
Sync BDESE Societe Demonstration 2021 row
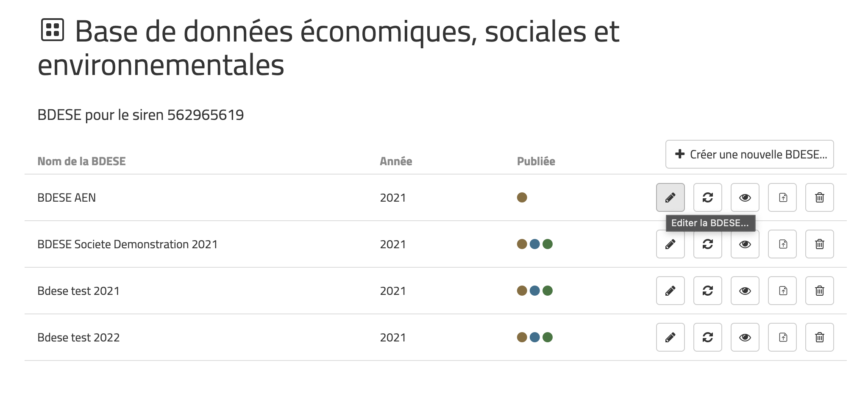(x=707, y=244)
